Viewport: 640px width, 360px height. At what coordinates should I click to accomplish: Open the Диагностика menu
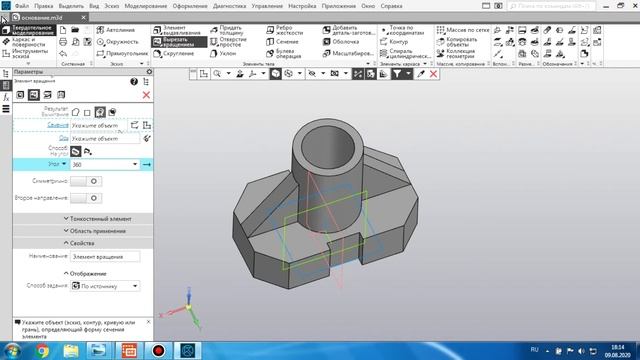click(229, 6)
